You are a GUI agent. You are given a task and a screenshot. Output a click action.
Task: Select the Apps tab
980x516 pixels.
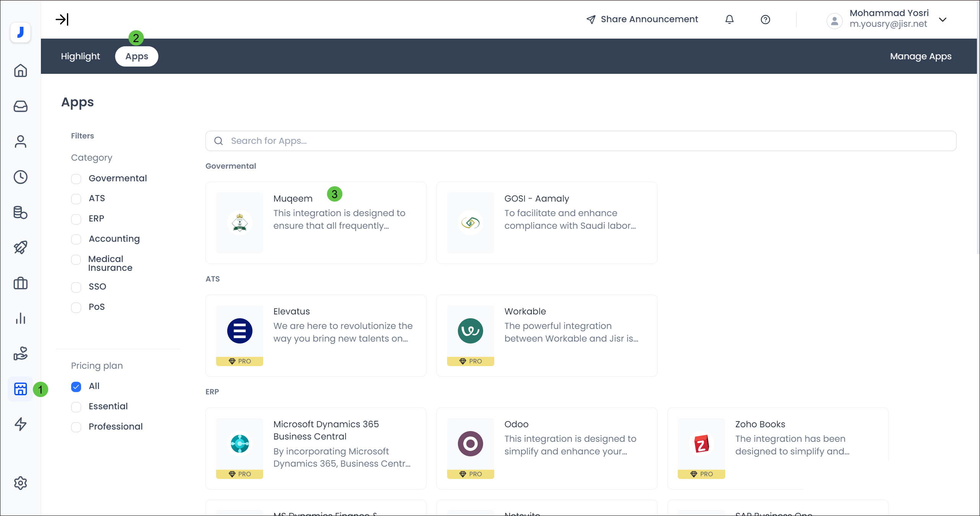coord(137,56)
